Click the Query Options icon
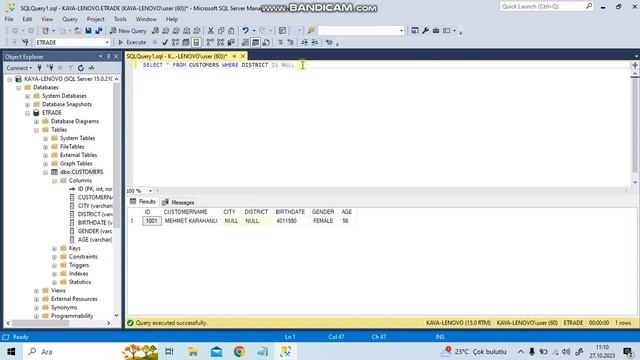The height and width of the screenshot is (360, 640). [x=186, y=42]
